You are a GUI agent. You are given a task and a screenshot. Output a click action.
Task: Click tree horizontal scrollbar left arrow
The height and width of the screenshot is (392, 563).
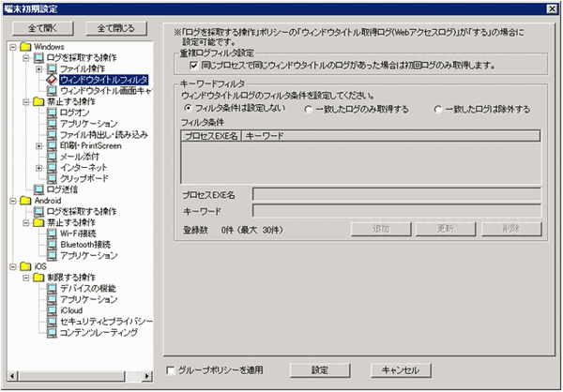point(12,376)
